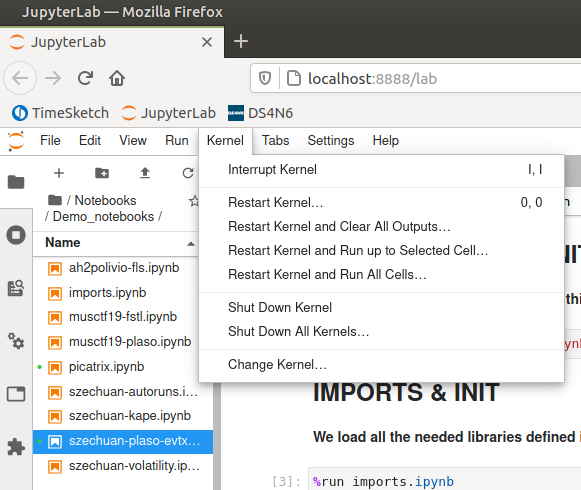581x490 pixels.
Task: Open the Edit menu
Action: pyautogui.click(x=90, y=140)
